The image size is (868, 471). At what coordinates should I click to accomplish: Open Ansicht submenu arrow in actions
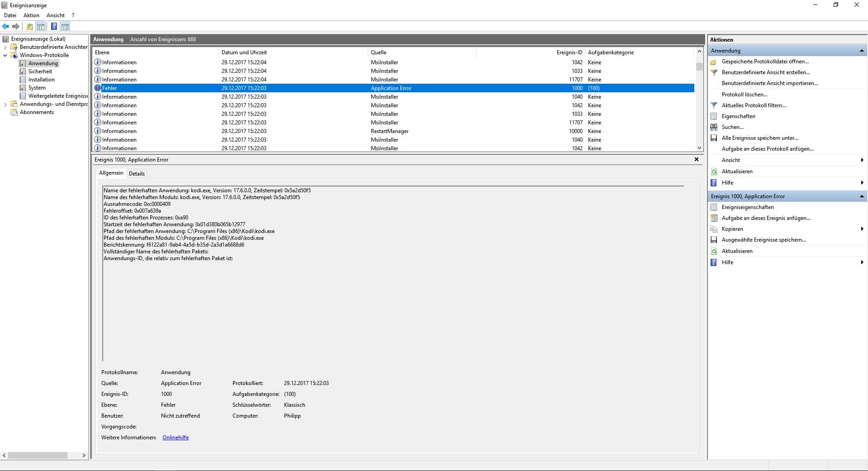coord(862,160)
